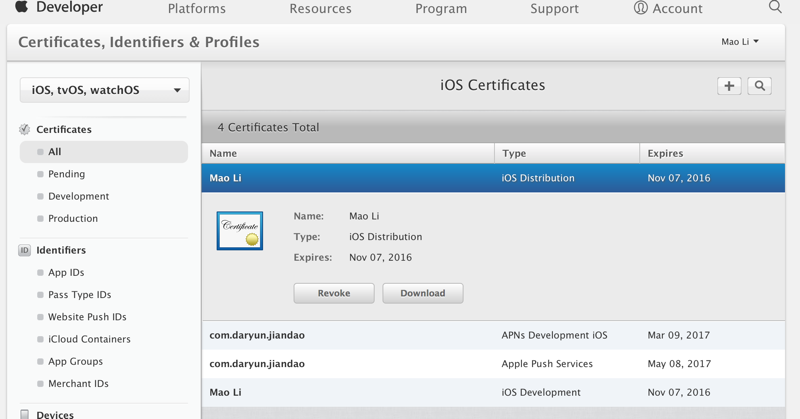Click the Identifiers ID icon
Viewport: 800px width, 419px height.
(25, 250)
